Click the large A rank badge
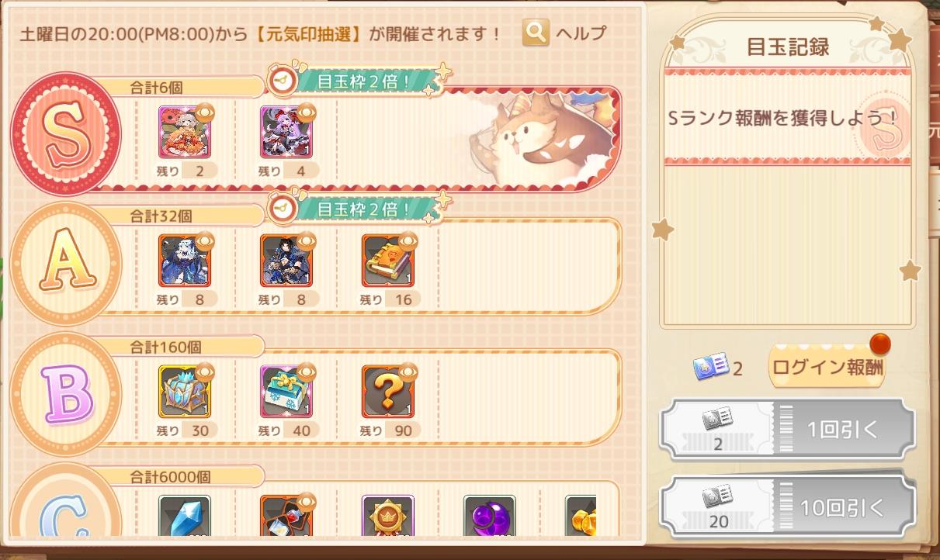 click(x=65, y=264)
